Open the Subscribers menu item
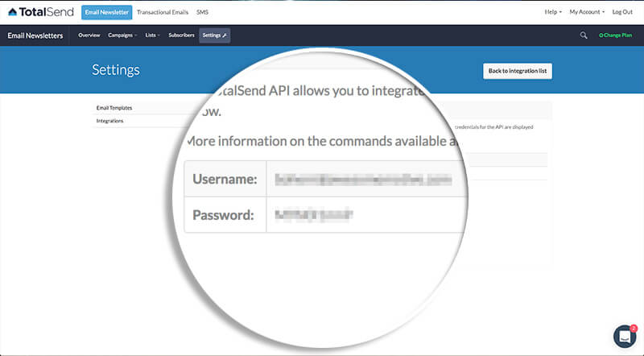 coord(181,35)
